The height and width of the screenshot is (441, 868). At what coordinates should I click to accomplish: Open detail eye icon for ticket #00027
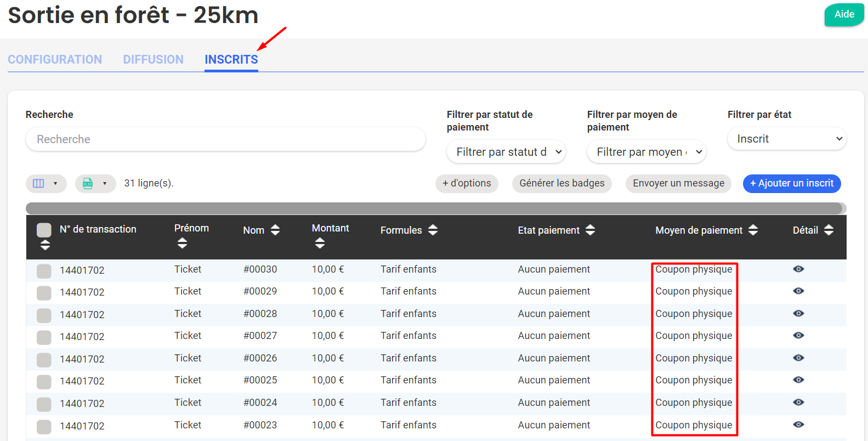tap(798, 336)
